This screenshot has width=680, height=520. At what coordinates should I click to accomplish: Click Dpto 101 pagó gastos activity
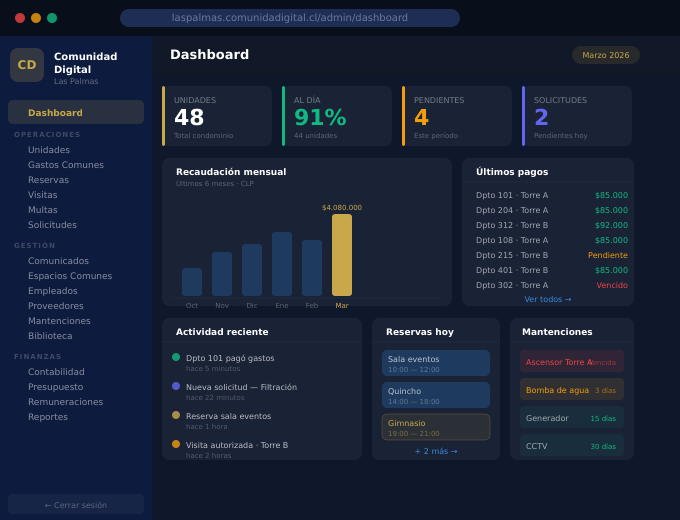(230, 358)
